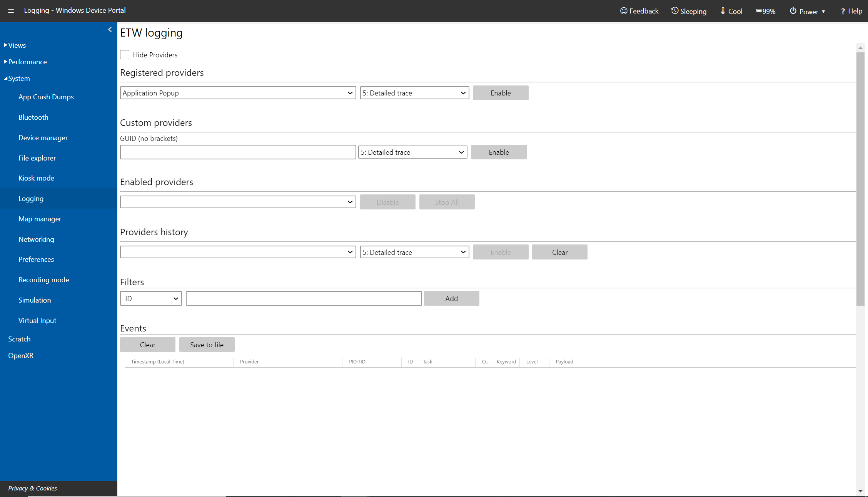Click the Power icon
The image size is (868, 497).
(x=789, y=11)
